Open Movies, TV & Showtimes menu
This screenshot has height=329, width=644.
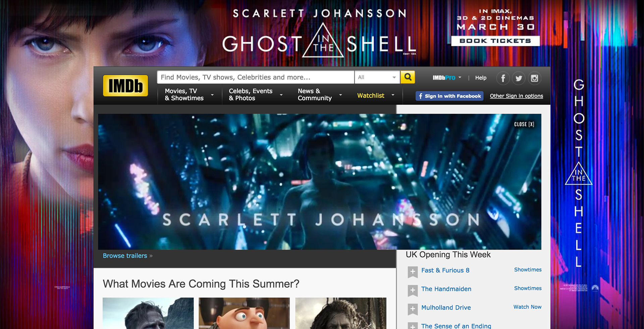click(x=189, y=95)
